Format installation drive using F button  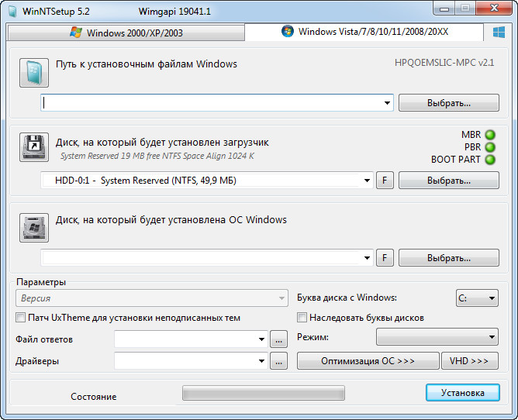[x=385, y=257]
